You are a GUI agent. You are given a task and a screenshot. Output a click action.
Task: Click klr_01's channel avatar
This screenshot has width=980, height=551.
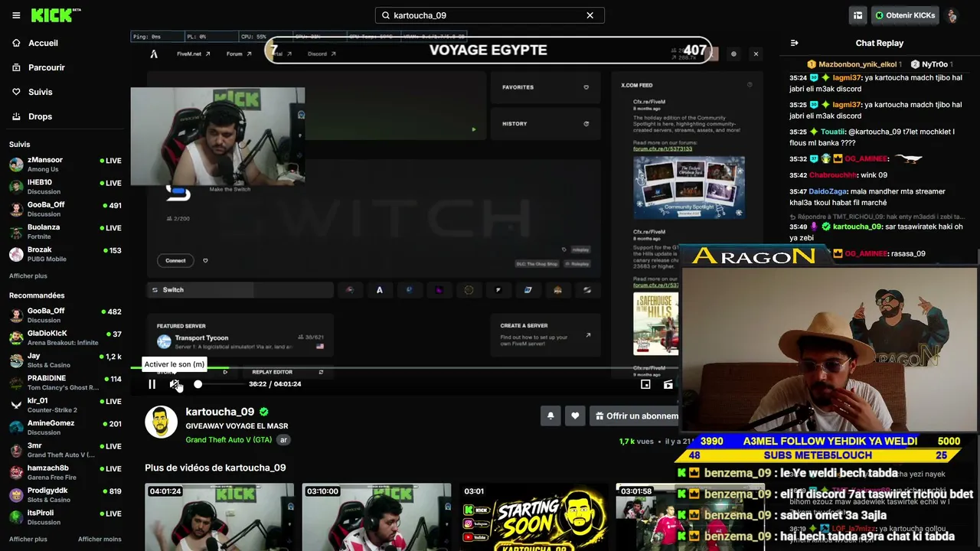coord(16,405)
